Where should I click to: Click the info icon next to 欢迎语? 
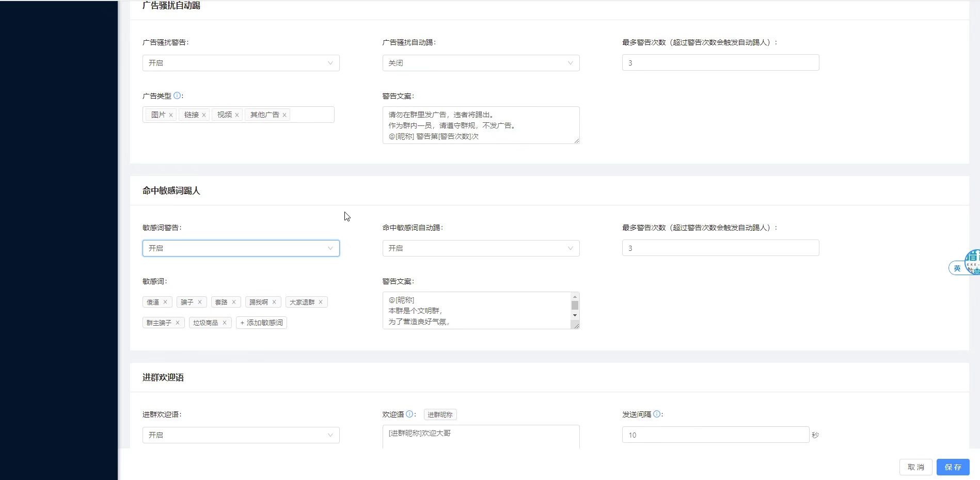click(409, 414)
